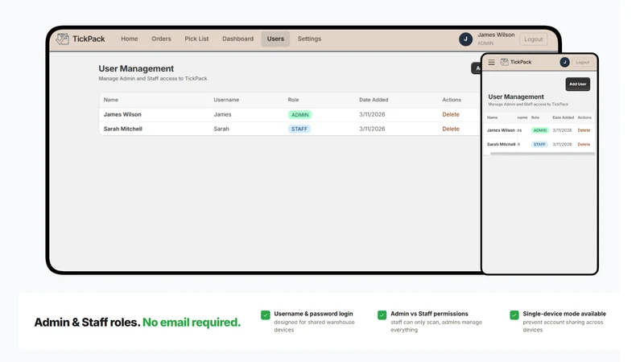Delete Sarah Mitchell in tablet table
The width and height of the screenshot is (644, 362).
(x=451, y=129)
